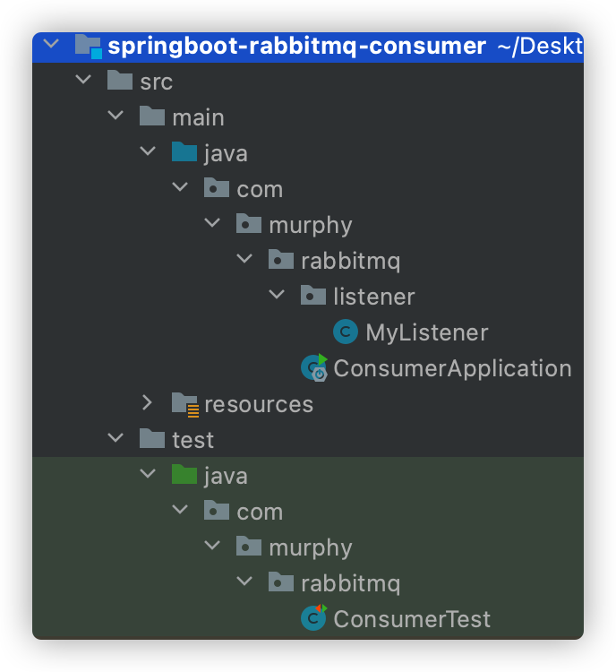Select the rabbitmq package under test
Viewport: 616px width, 672px height.
pyautogui.click(x=350, y=583)
